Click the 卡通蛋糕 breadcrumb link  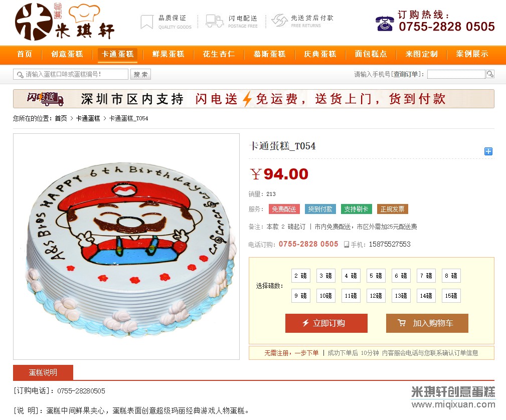click(x=88, y=118)
